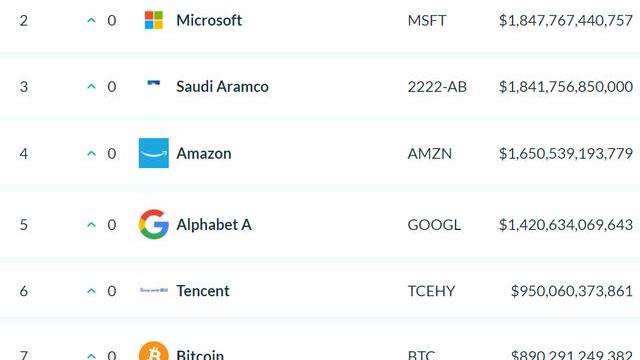Click Amazon market cap value $1,650,539,193,779
640x360 pixels.
pyautogui.click(x=566, y=154)
